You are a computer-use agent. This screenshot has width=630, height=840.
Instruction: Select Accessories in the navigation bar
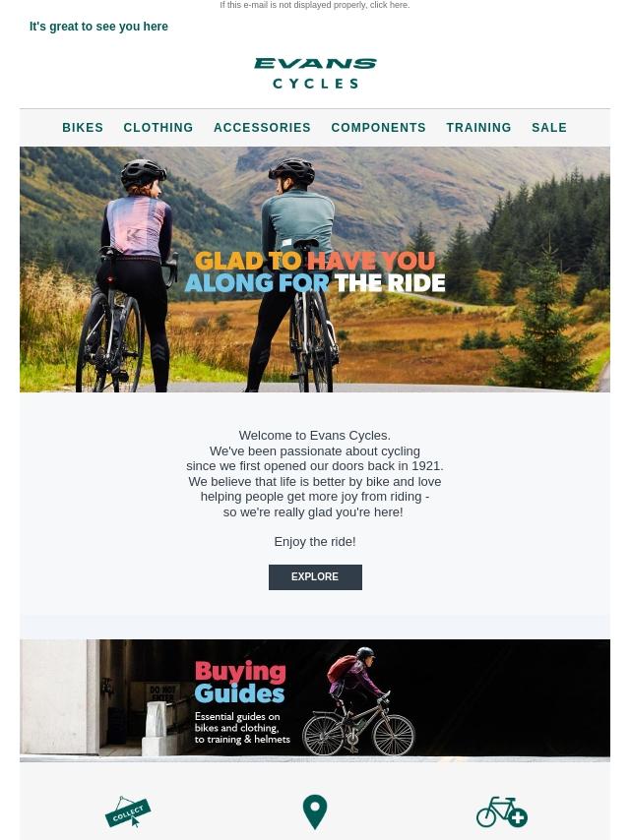click(262, 128)
